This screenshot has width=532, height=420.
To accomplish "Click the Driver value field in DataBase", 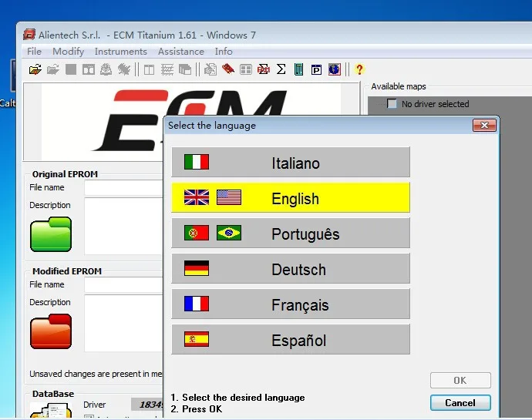I will [147, 405].
